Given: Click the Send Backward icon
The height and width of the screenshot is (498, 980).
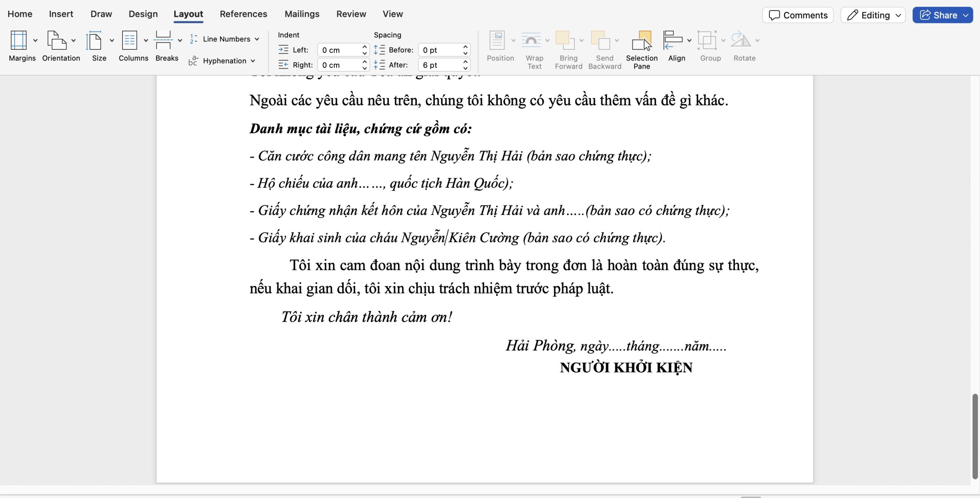Looking at the screenshot, I should pyautogui.click(x=601, y=40).
